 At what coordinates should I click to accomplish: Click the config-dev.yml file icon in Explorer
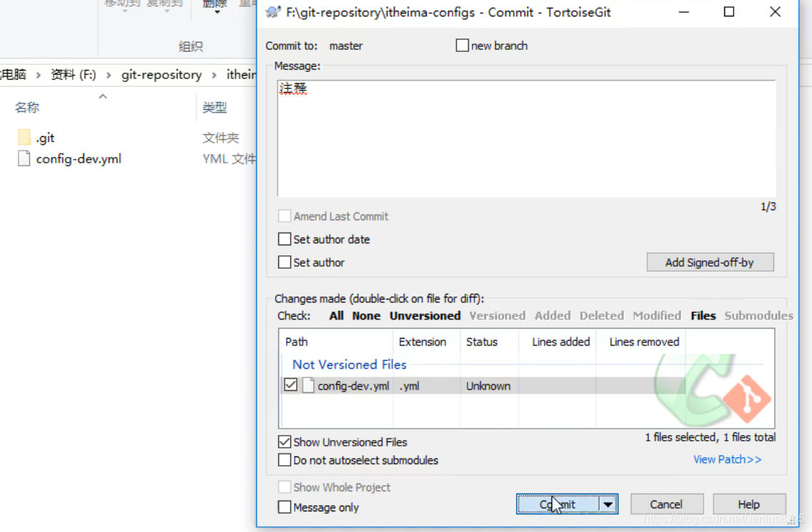[x=24, y=158]
